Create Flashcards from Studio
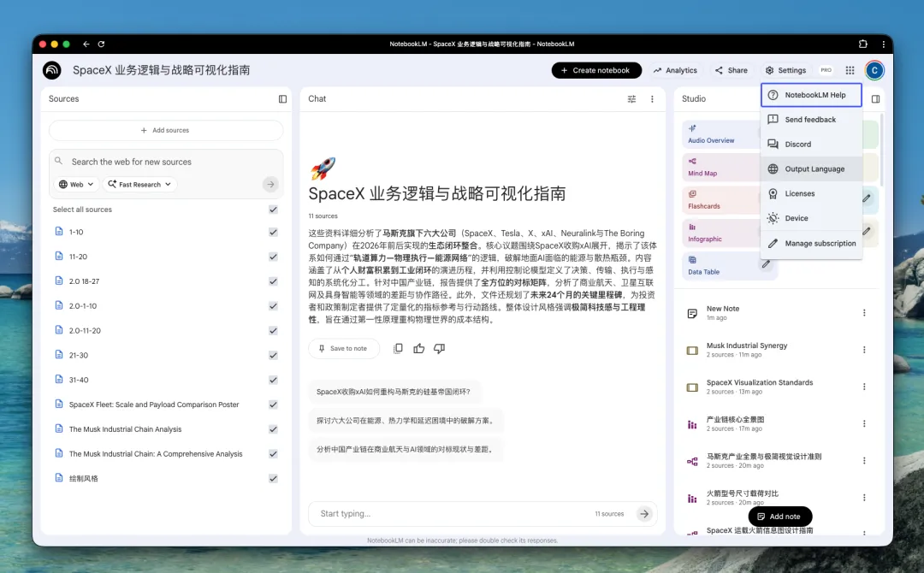Viewport: 924px width, 573px height. (x=720, y=200)
